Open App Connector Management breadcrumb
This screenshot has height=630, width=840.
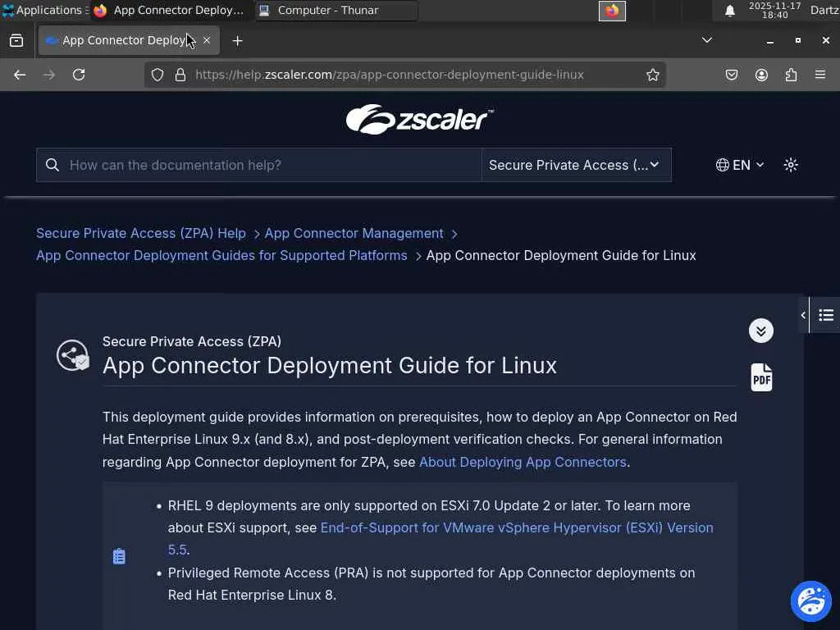[354, 234]
